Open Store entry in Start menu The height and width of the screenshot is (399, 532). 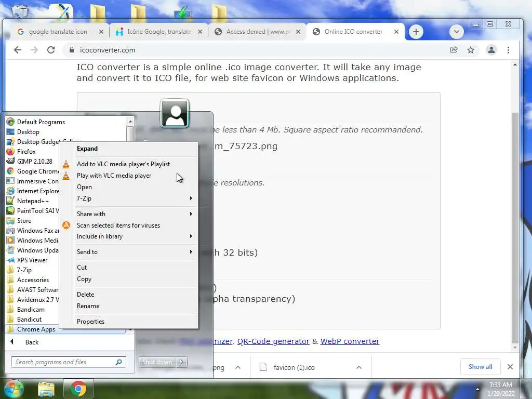click(33, 220)
